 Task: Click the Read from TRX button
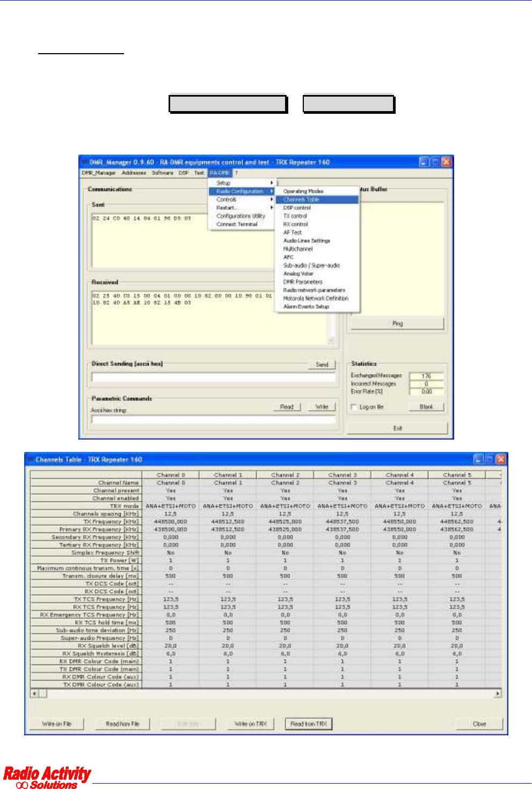point(309,724)
